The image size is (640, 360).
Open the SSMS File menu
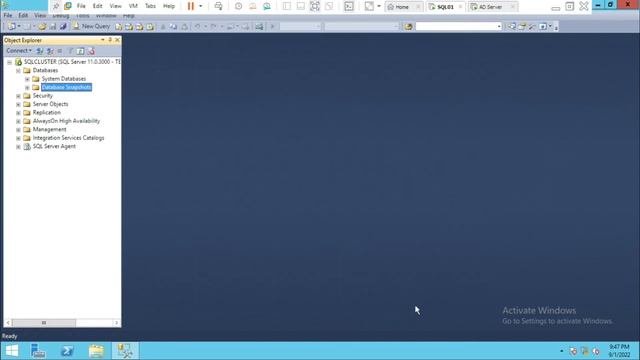8,16
